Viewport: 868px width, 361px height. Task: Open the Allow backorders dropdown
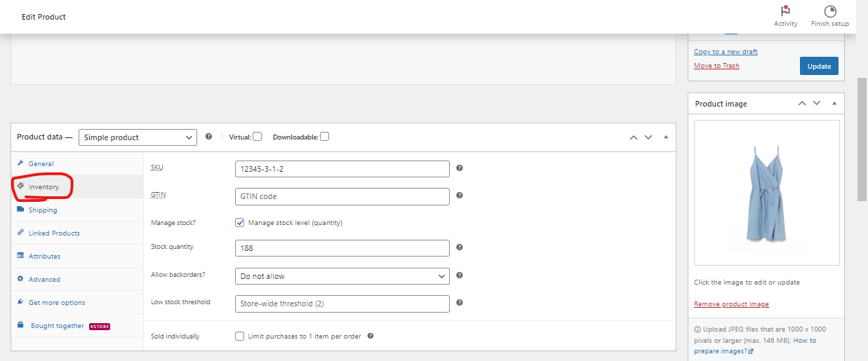[342, 276]
